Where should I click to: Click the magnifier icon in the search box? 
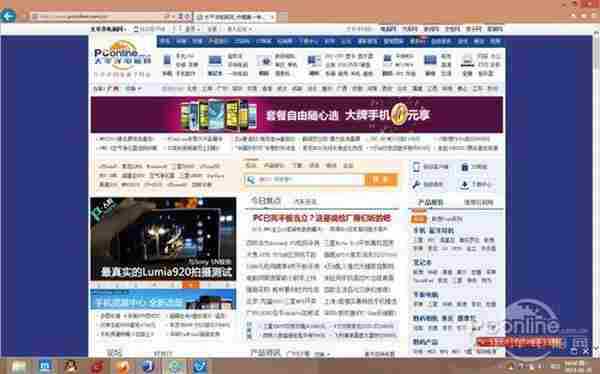pyautogui.click(x=251, y=180)
